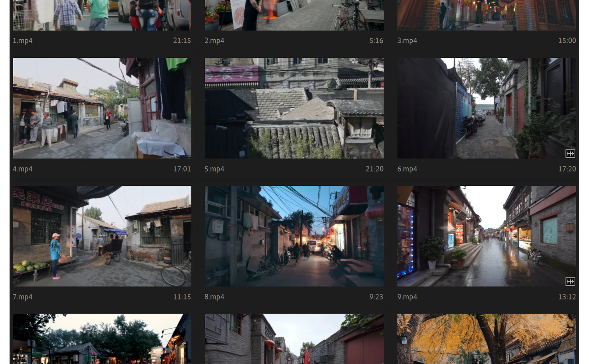This screenshot has height=364, width=589.
Task: Click the 21:15 duration of 1.mp4
Action: pos(182,41)
